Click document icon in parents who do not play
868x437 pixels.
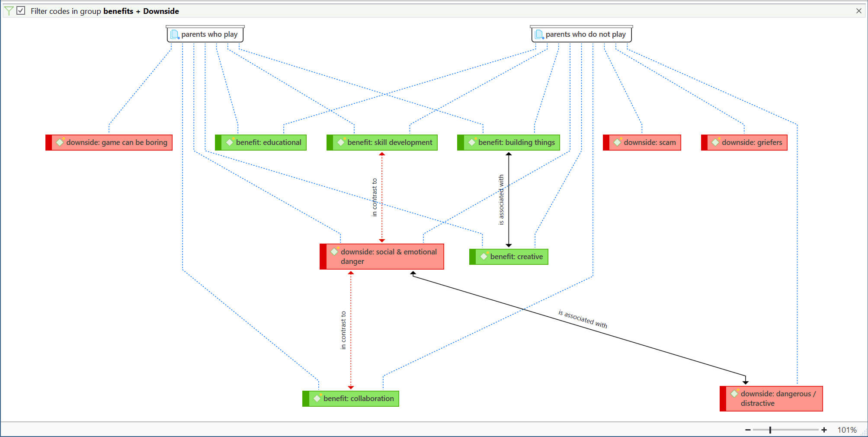pos(539,34)
